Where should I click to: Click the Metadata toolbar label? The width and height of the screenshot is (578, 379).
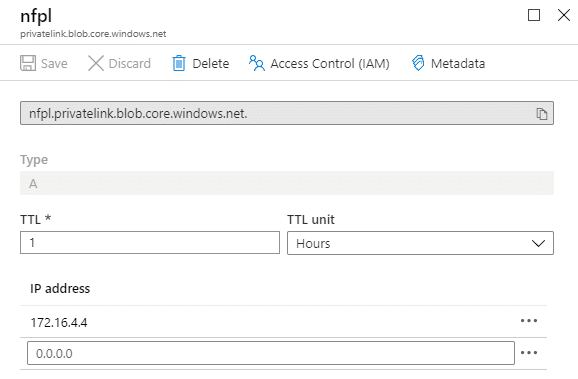[x=458, y=63]
